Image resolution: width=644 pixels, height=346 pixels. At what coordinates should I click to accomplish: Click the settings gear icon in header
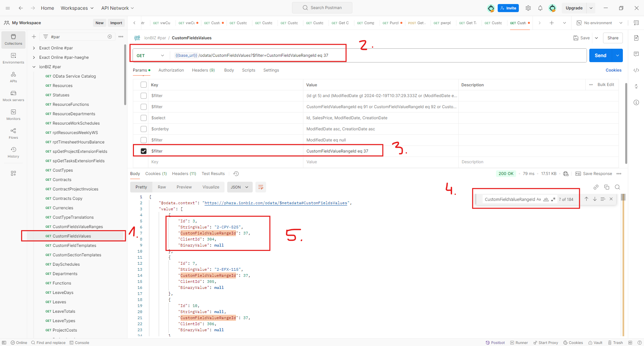[x=528, y=8]
